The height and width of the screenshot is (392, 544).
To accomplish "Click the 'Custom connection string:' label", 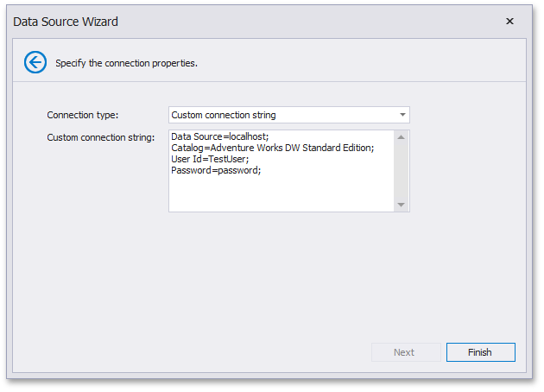I will tap(100, 136).
